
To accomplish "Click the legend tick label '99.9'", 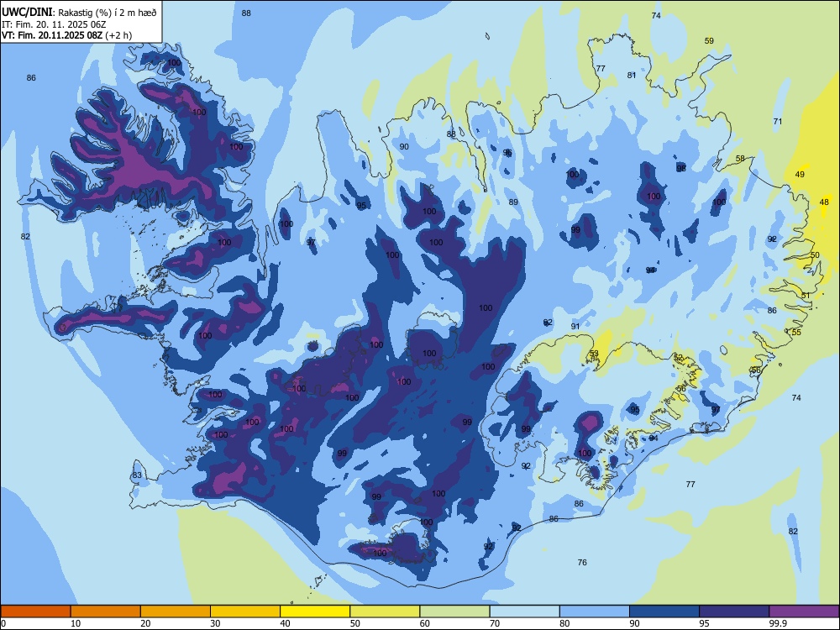I will (x=778, y=623).
